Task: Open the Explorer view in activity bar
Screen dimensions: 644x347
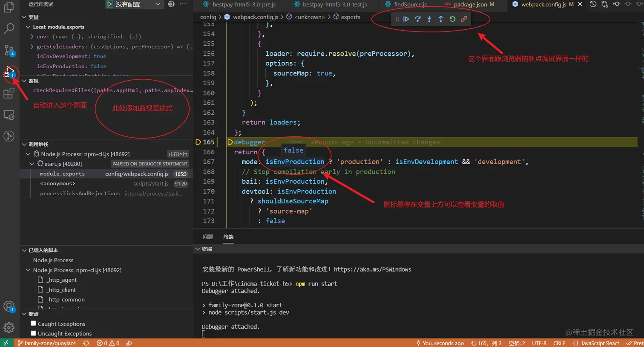Action: pyautogui.click(x=9, y=7)
